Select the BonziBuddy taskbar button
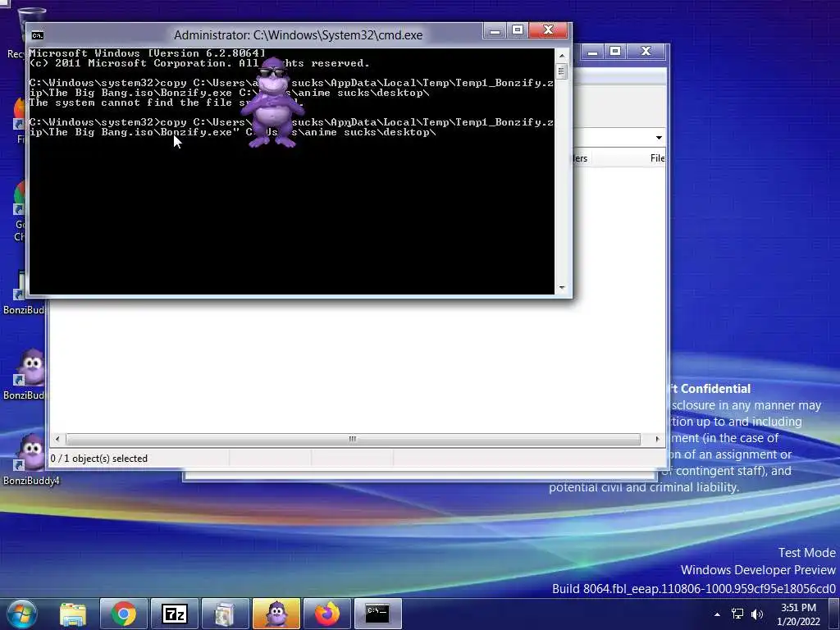This screenshot has width=840, height=630. tap(276, 614)
